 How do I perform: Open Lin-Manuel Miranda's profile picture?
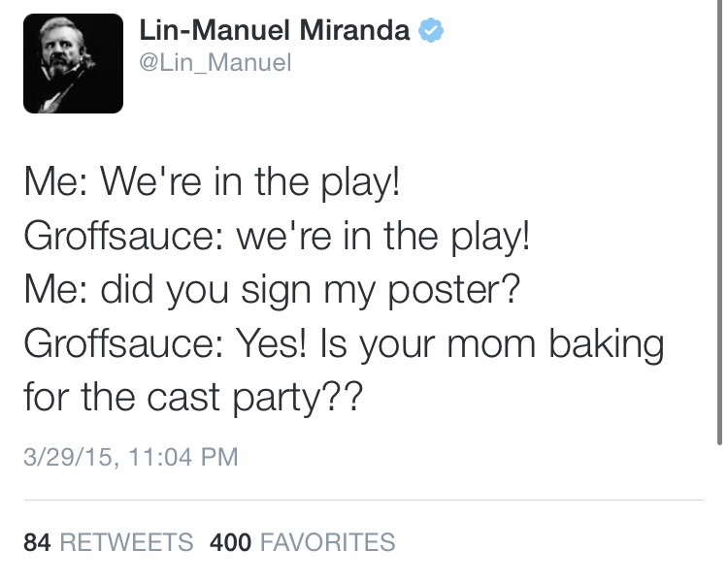74,63
